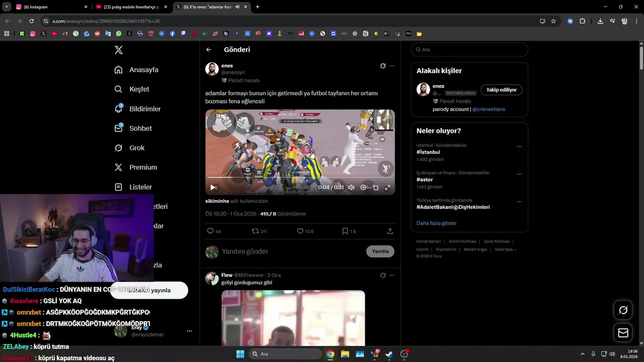Open options for #İstanbul trend

click(519, 147)
